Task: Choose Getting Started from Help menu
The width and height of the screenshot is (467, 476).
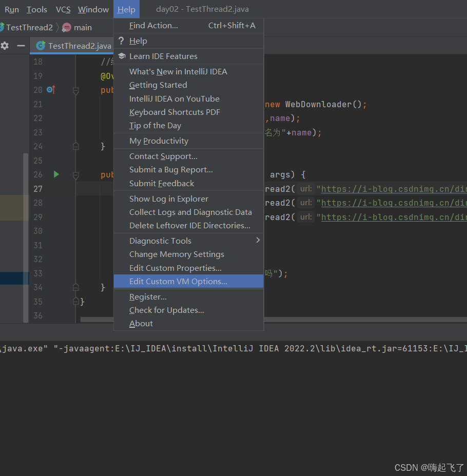Action: [188, 85]
